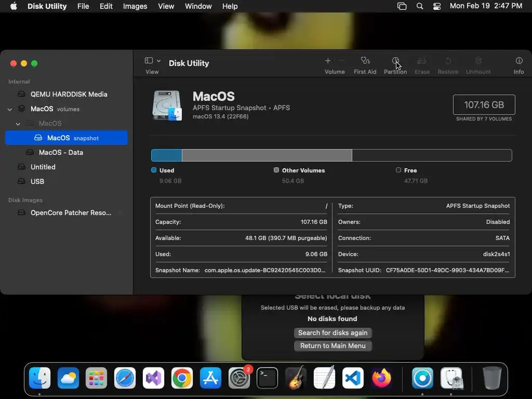Image resolution: width=532 pixels, height=399 pixels.
Task: Click the Restore toolbar icon
Action: pos(448,61)
